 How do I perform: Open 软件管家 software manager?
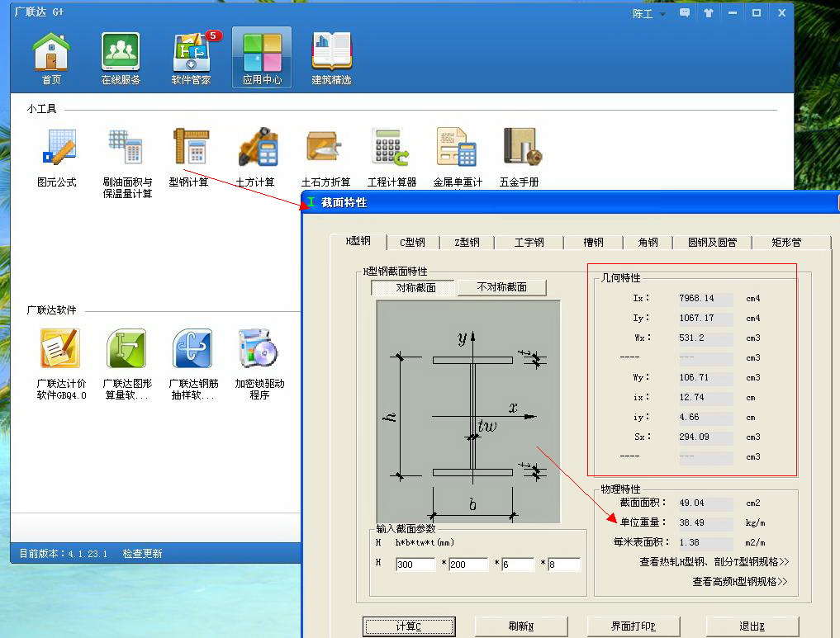point(192,59)
